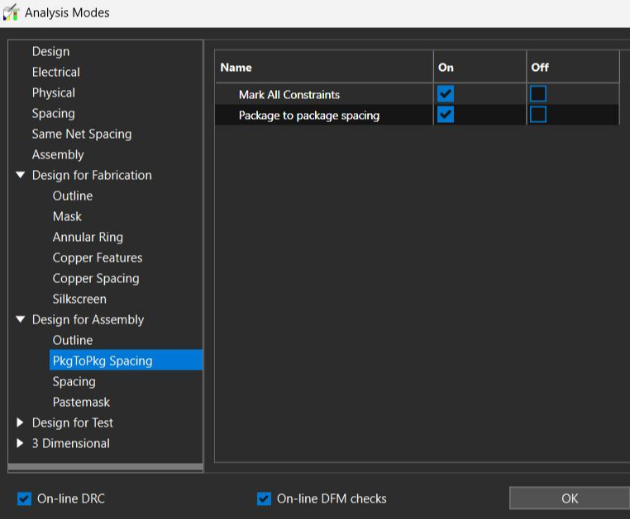The width and height of the screenshot is (630, 519).
Task: Select the Package to package spacing row
Action: coord(417,115)
